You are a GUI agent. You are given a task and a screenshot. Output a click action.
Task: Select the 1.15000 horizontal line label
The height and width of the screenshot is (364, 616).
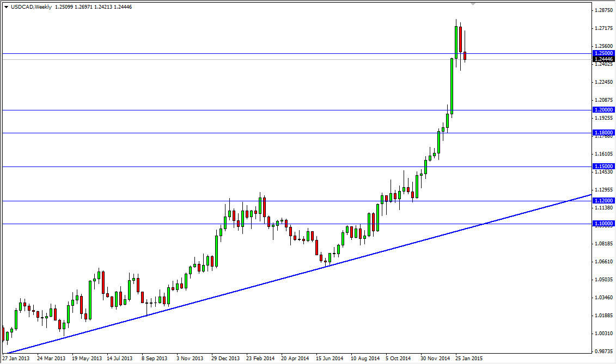pyautogui.click(x=603, y=166)
